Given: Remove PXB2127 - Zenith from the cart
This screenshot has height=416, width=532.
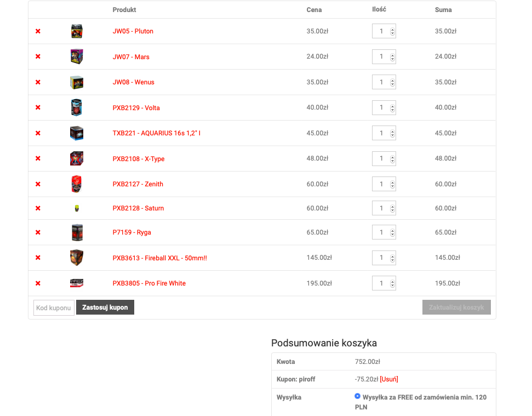Looking at the screenshot, I should coord(38,184).
